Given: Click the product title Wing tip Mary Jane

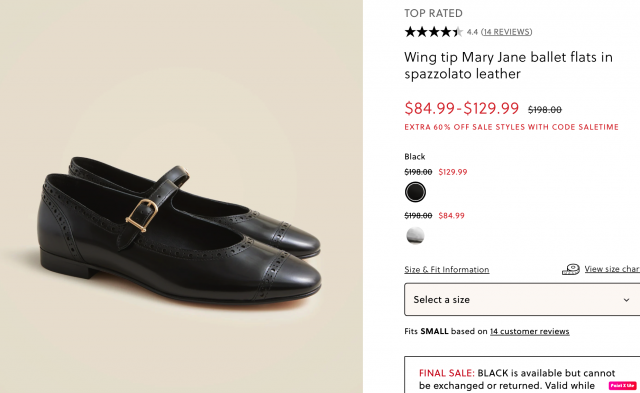Looking at the screenshot, I should pyautogui.click(x=508, y=65).
